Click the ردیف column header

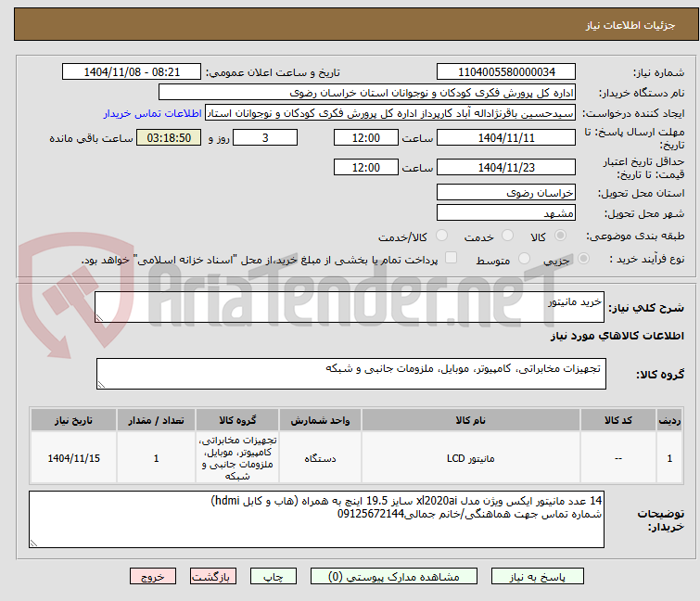tap(669, 420)
